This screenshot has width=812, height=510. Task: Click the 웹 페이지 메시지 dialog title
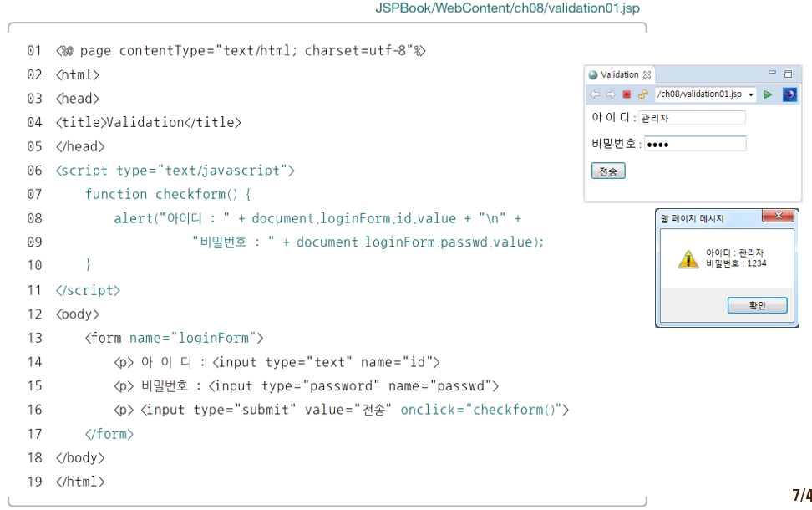[x=692, y=219]
